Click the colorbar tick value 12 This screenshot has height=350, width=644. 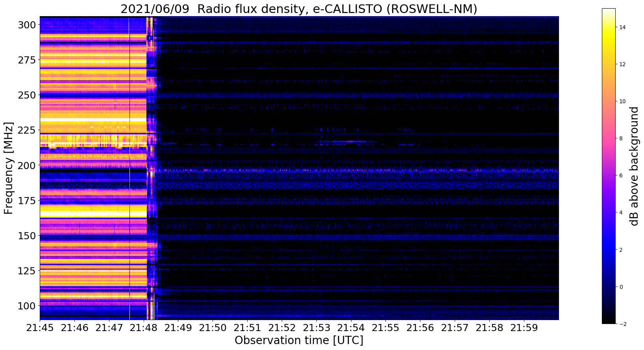[623, 64]
